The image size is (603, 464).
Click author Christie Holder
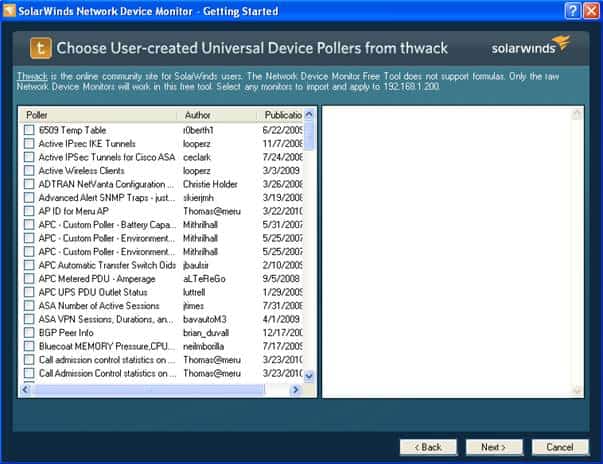(x=210, y=184)
